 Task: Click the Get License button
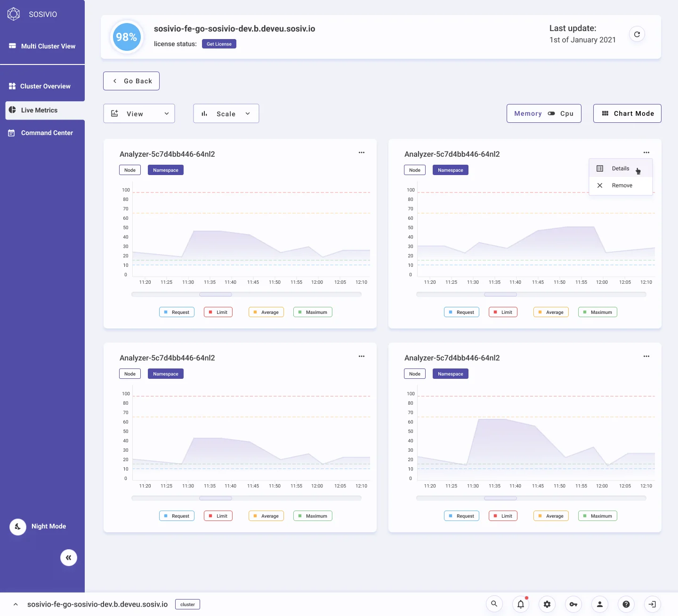pos(219,44)
